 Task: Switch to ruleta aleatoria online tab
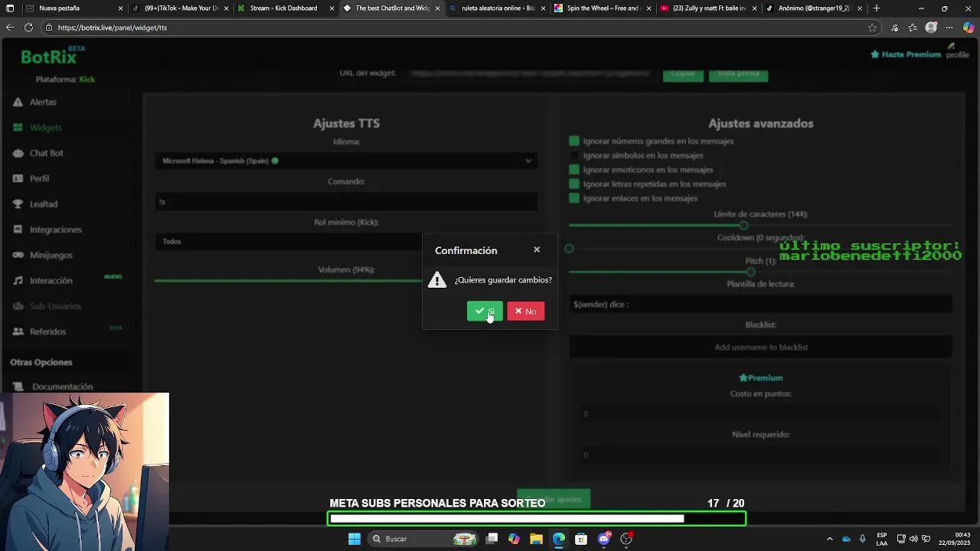496,8
